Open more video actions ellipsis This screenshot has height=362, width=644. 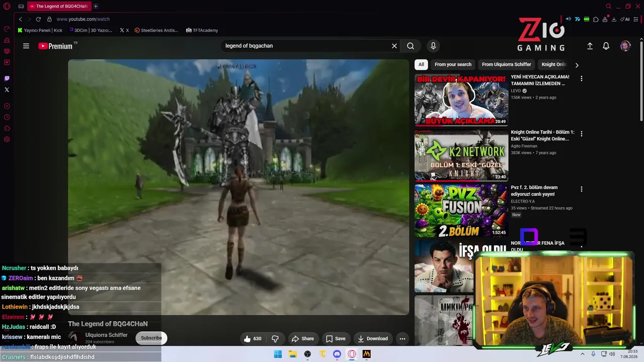tap(403, 339)
